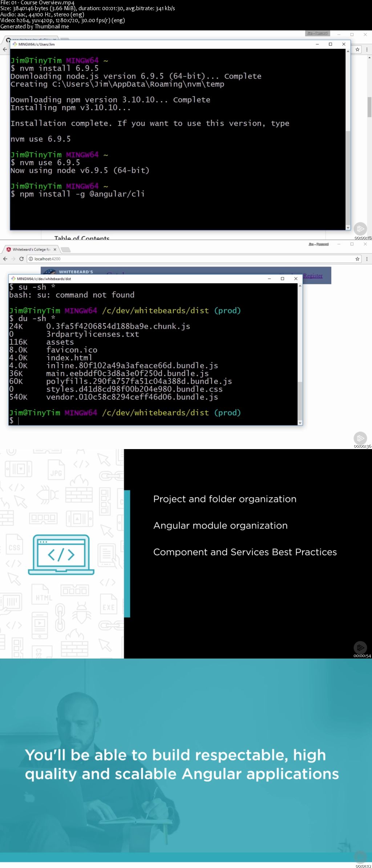Click the '$ nvm install 6.9.5' command line
The height and width of the screenshot is (868, 372).
coord(54,68)
